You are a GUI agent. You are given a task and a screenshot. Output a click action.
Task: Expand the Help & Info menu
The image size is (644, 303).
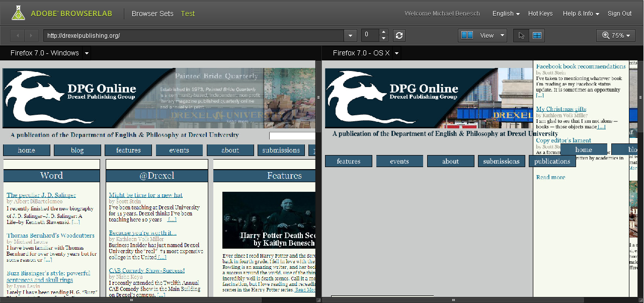581,14
